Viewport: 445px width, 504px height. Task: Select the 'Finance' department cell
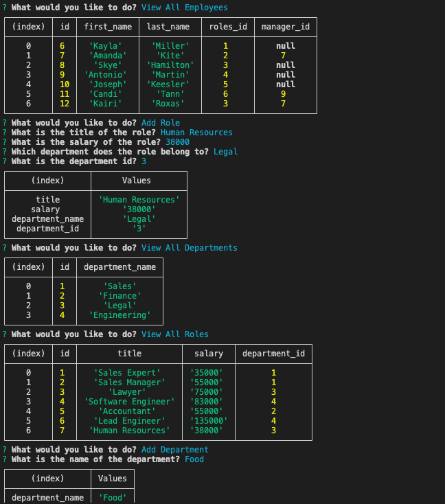tap(119, 296)
